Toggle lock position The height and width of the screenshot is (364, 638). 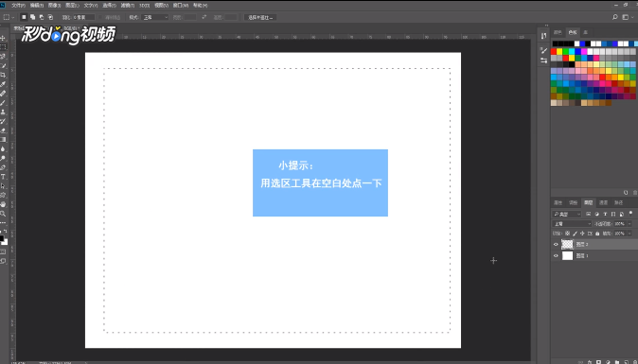point(582,234)
